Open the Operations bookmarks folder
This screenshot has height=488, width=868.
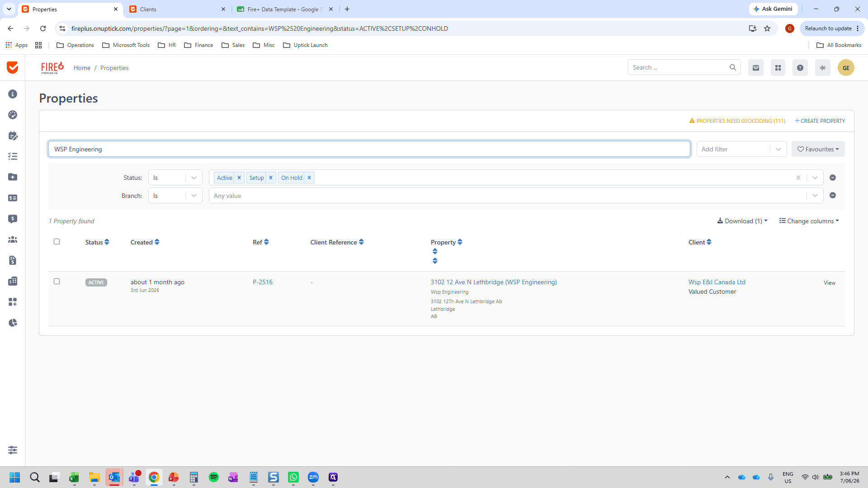(75, 45)
